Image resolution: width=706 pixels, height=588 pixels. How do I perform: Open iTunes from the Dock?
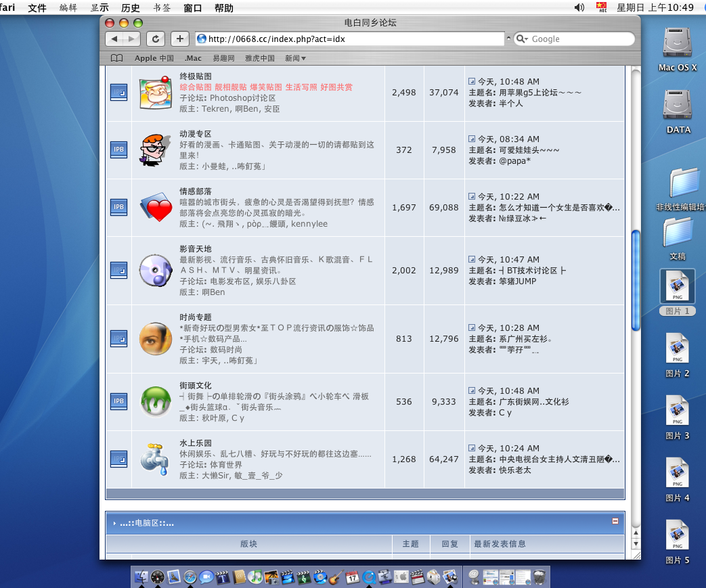255,577
